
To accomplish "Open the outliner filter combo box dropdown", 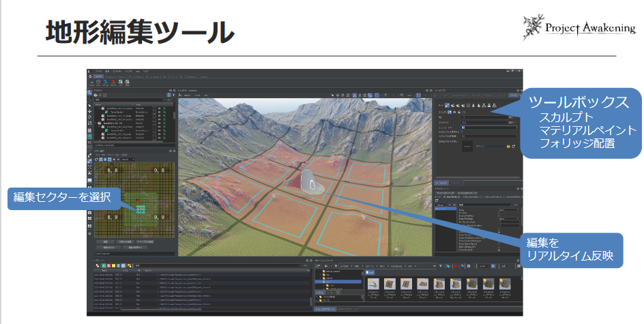I will pyautogui.click(x=164, y=100).
